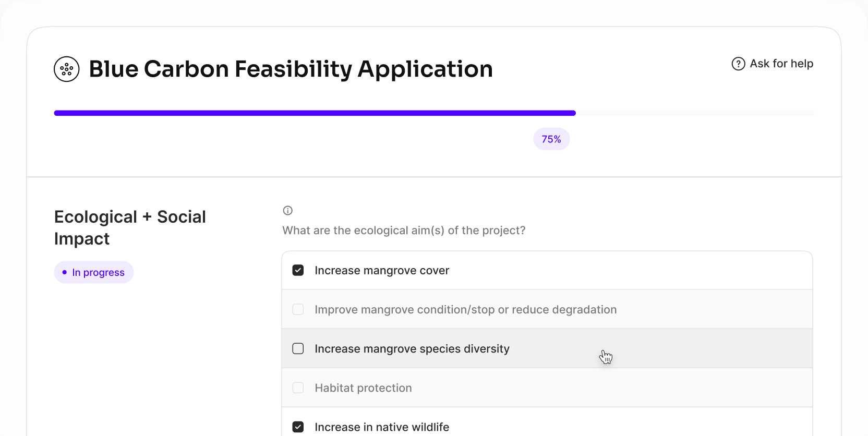
Task: Uncheck the Increase mangrove cover checkbox
Action: [x=298, y=270]
